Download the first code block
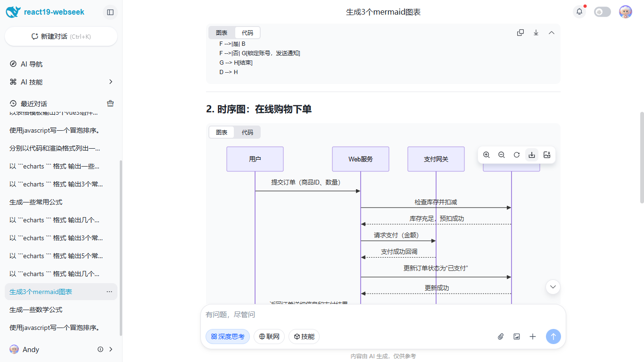This screenshot has width=644, height=362. click(x=536, y=33)
